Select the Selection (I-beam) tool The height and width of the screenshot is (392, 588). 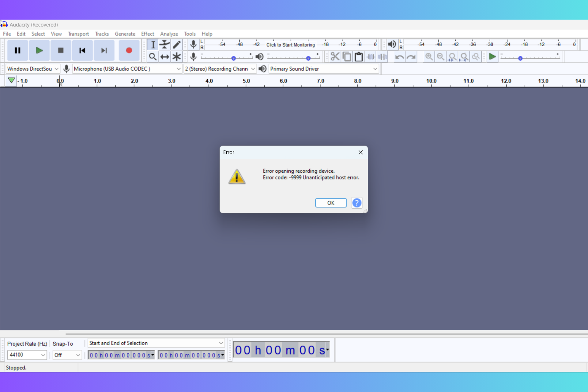click(x=153, y=45)
